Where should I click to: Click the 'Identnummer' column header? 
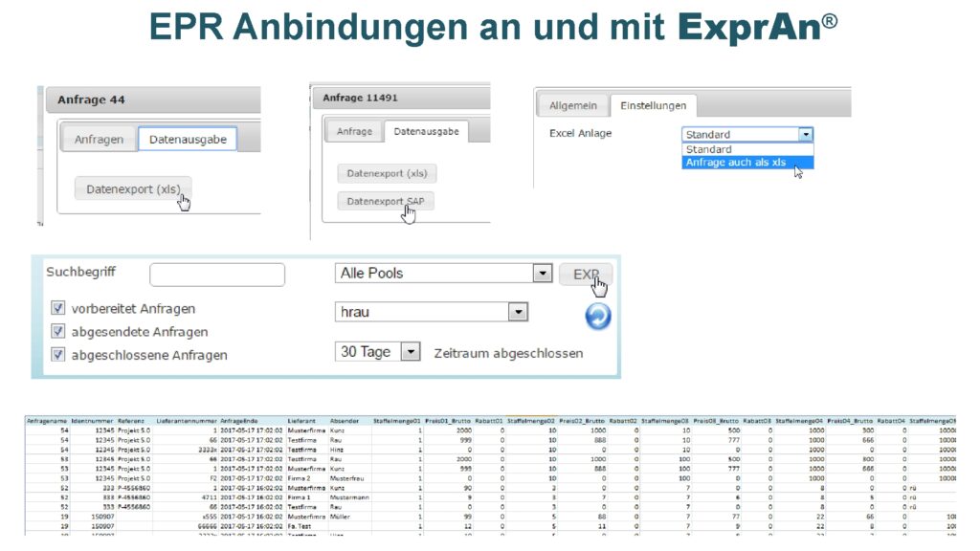pyautogui.click(x=93, y=421)
